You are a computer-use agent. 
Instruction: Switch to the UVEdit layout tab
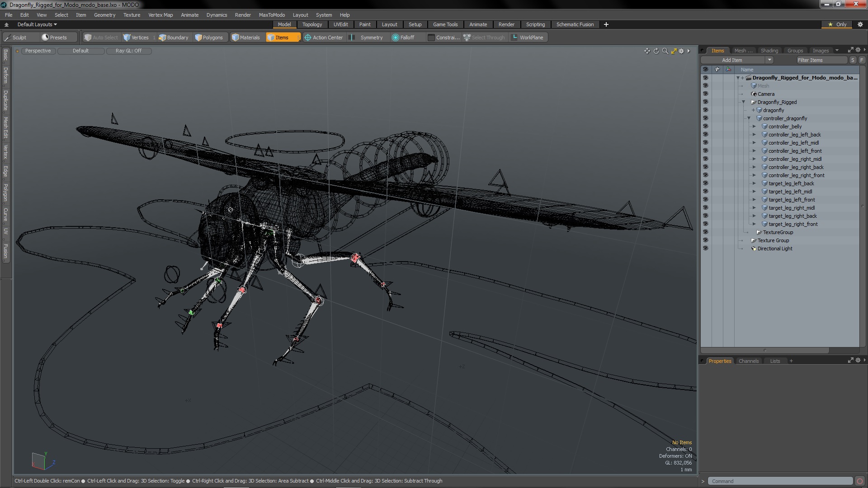pos(340,24)
